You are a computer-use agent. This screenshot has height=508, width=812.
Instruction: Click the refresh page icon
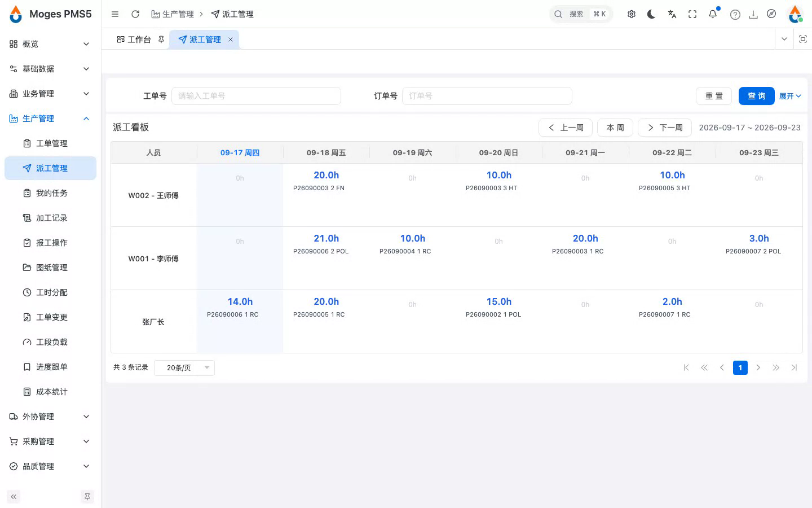pos(135,14)
